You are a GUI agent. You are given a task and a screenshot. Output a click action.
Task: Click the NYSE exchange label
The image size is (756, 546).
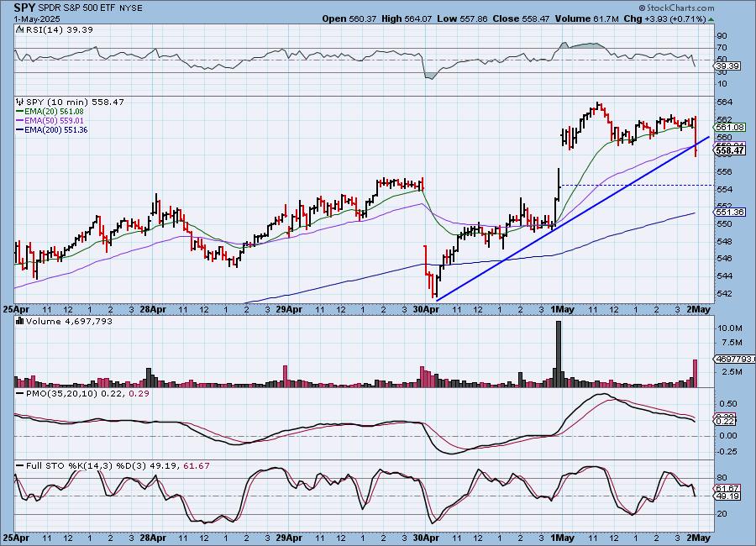point(131,8)
